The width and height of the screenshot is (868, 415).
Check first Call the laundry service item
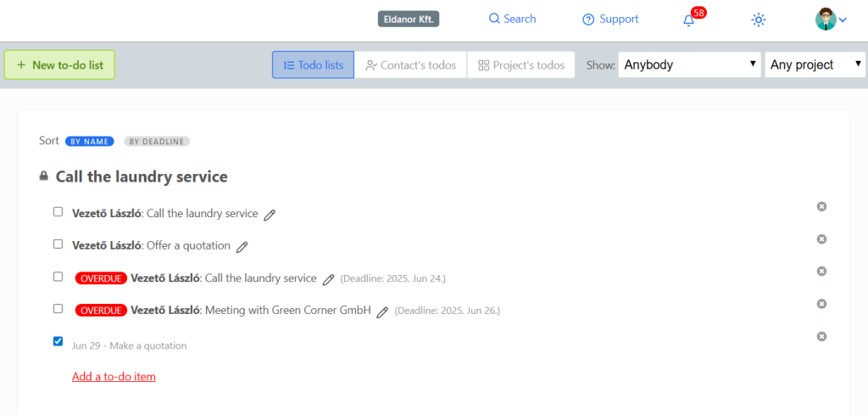tap(58, 211)
